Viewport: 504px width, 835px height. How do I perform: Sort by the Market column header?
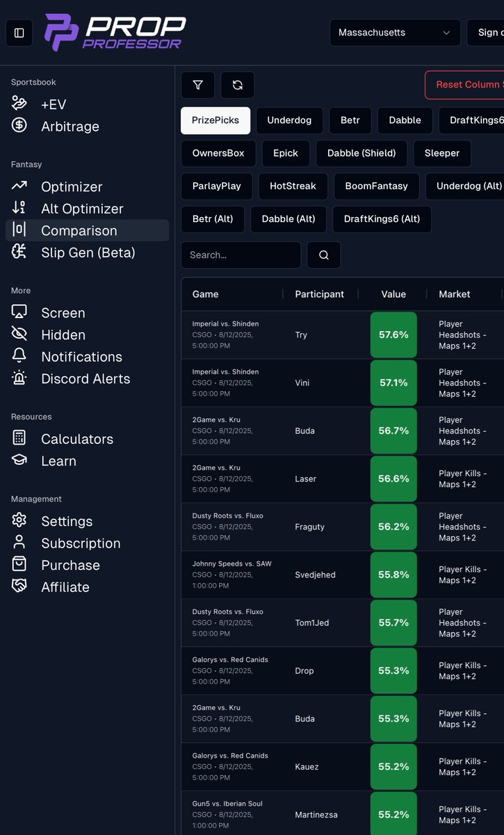455,294
